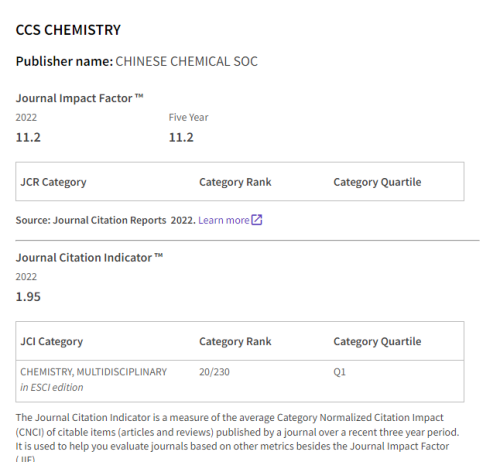Click the JCI Category column header
Screen dimensions: 500x462
pyautogui.click(x=52, y=341)
